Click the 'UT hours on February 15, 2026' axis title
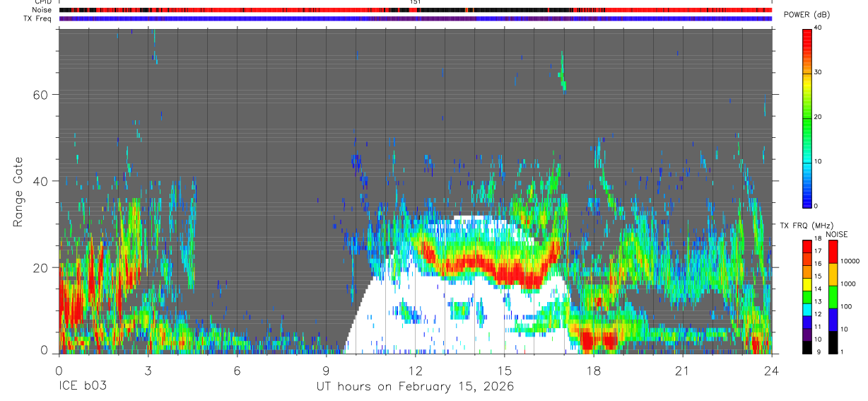868x401 pixels. coord(415,387)
